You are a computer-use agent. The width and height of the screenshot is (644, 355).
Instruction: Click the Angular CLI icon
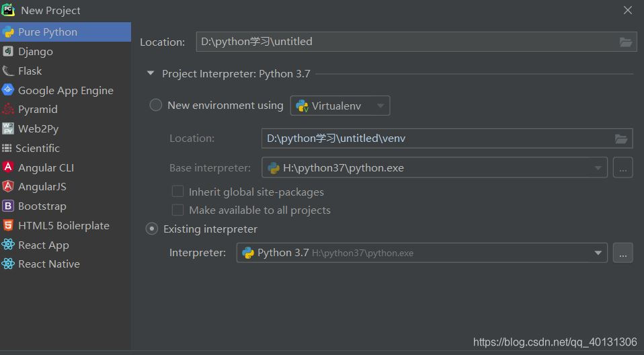[8, 167]
